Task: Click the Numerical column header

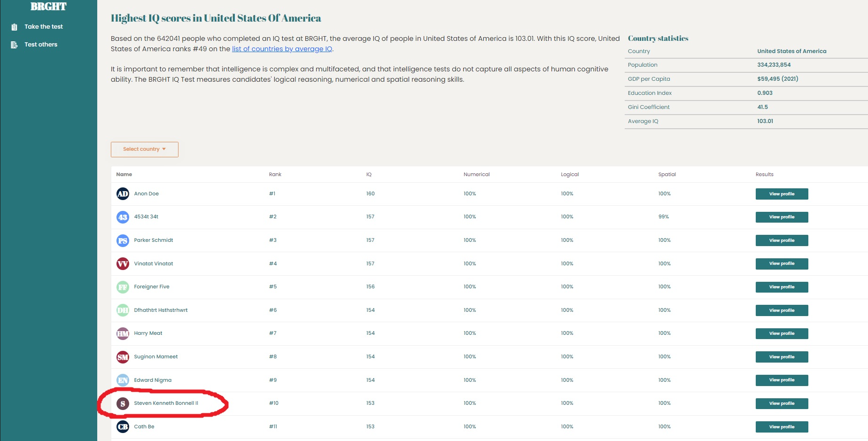Action: (477, 174)
